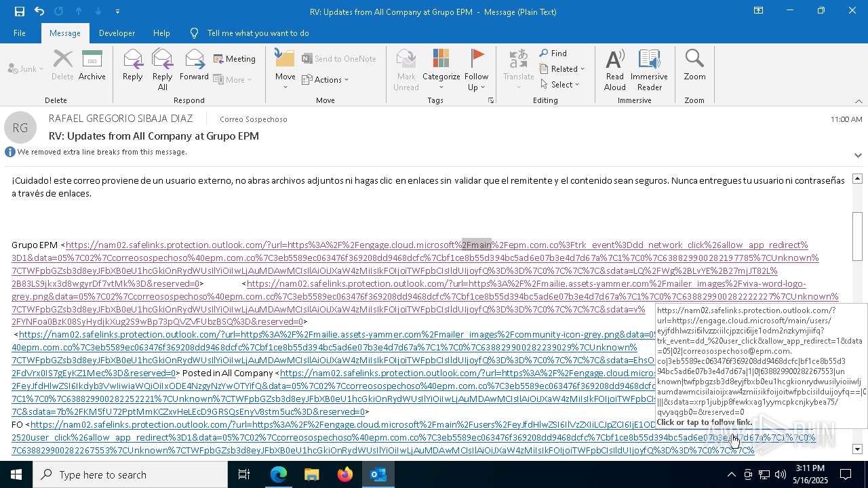This screenshot has height=488, width=868.
Task: Click the scroll up arrow of message body
Action: point(857,178)
